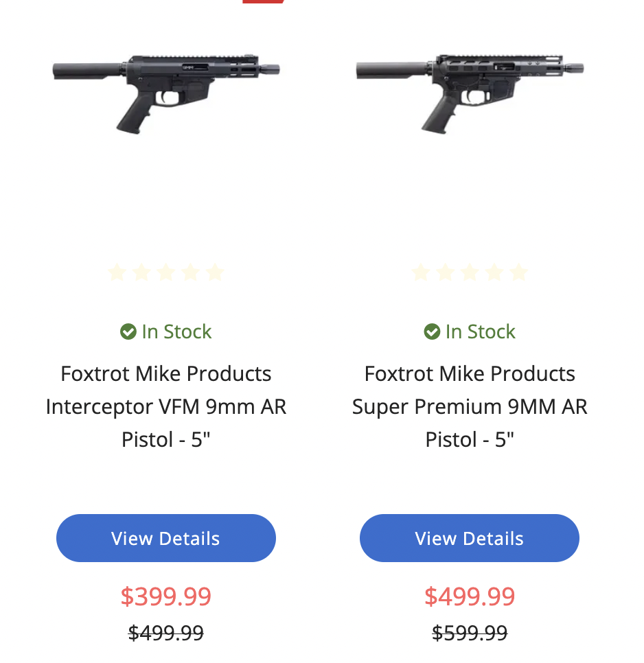Click fifth rating star under Super Premium pistol
The image size is (644, 663).
519,272
